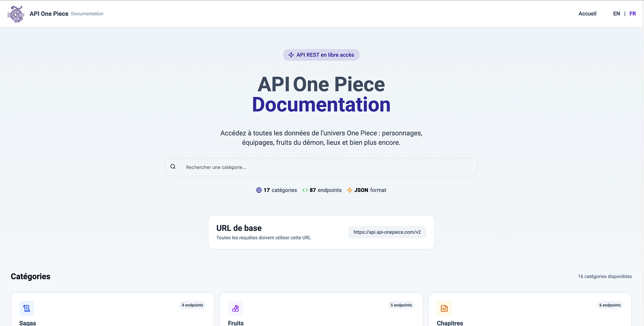Screen dimensions: 644x326
Task: Open the Fruits category cherry icon
Action: point(236,308)
